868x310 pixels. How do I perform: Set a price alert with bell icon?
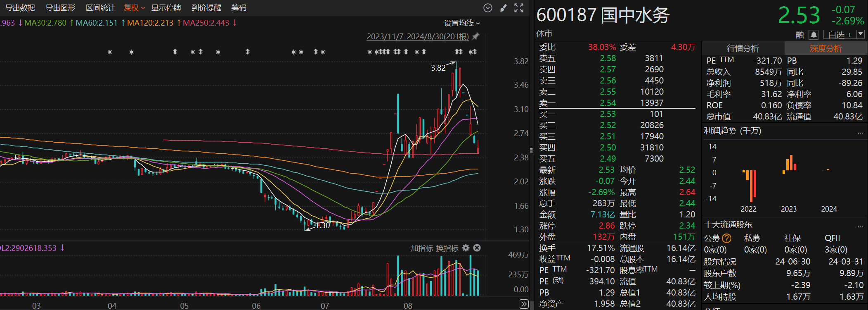coord(814,35)
